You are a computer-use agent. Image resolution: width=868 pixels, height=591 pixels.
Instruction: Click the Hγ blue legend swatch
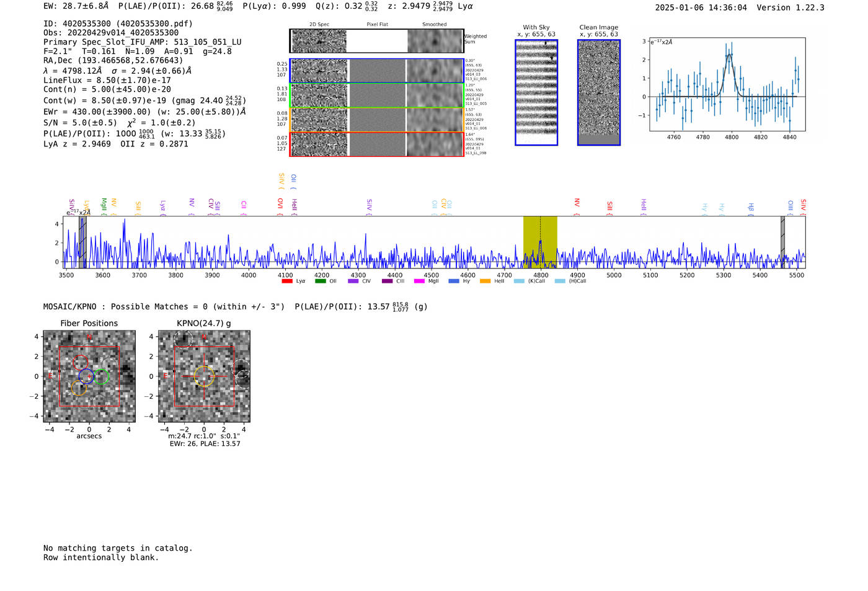tap(454, 282)
